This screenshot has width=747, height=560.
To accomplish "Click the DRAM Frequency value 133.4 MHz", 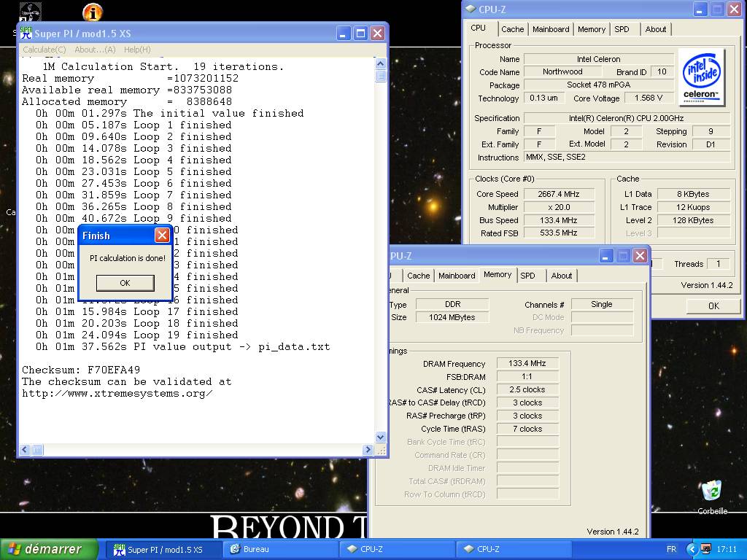I will pyautogui.click(x=527, y=363).
